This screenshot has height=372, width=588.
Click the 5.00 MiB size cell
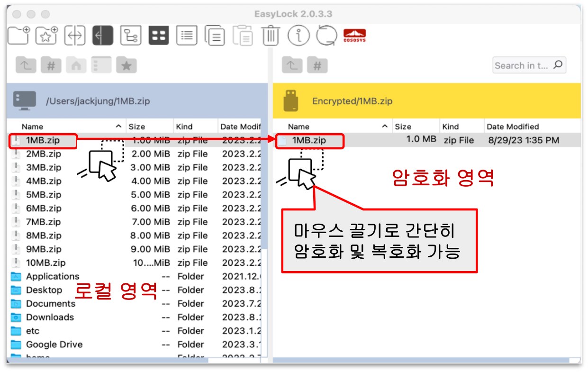(150, 195)
